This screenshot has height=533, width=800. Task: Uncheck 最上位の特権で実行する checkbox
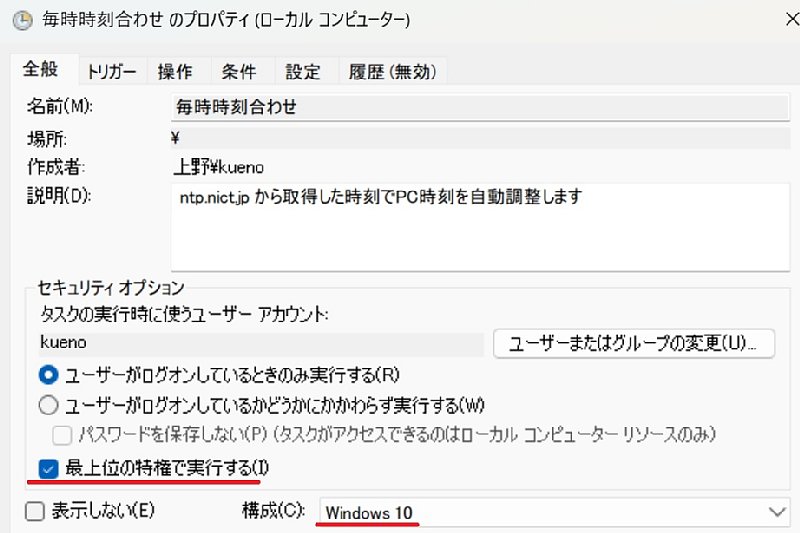pos(48,468)
